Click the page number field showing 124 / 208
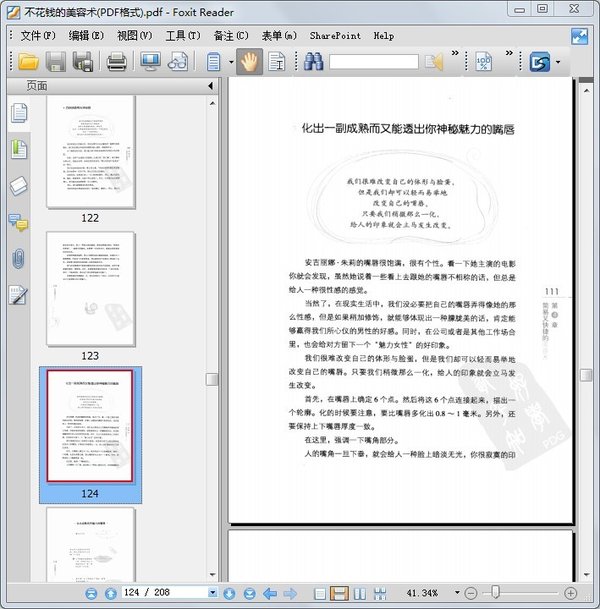 coord(165,593)
